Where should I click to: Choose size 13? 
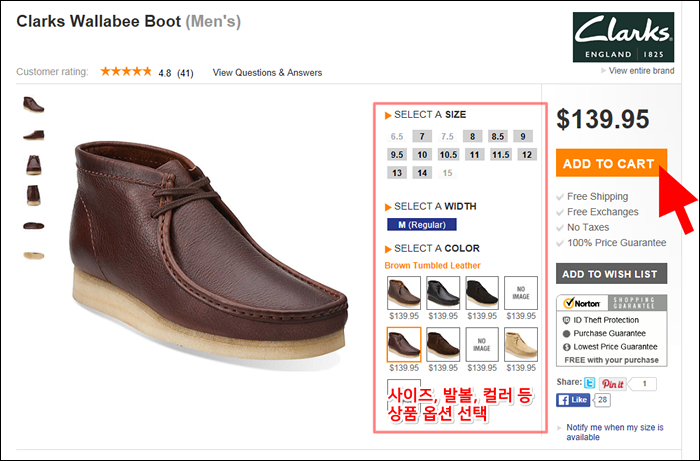[x=397, y=173]
